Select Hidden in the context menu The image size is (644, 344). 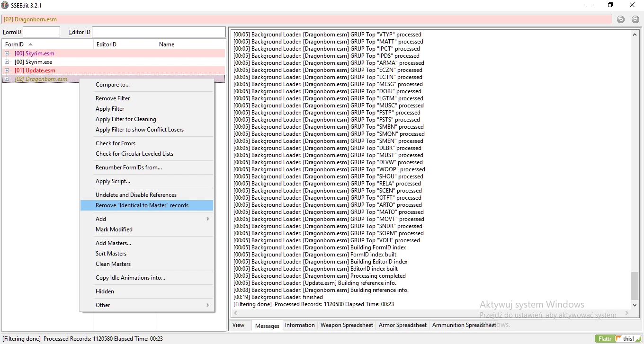(x=147, y=291)
